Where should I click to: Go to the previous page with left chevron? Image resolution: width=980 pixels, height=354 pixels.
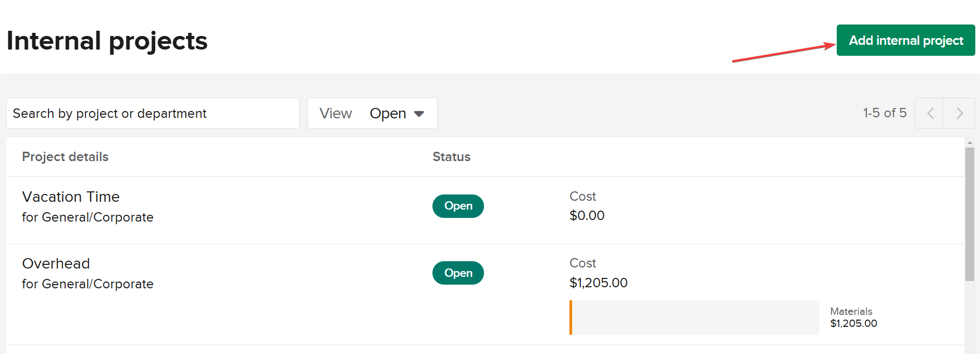coord(929,113)
